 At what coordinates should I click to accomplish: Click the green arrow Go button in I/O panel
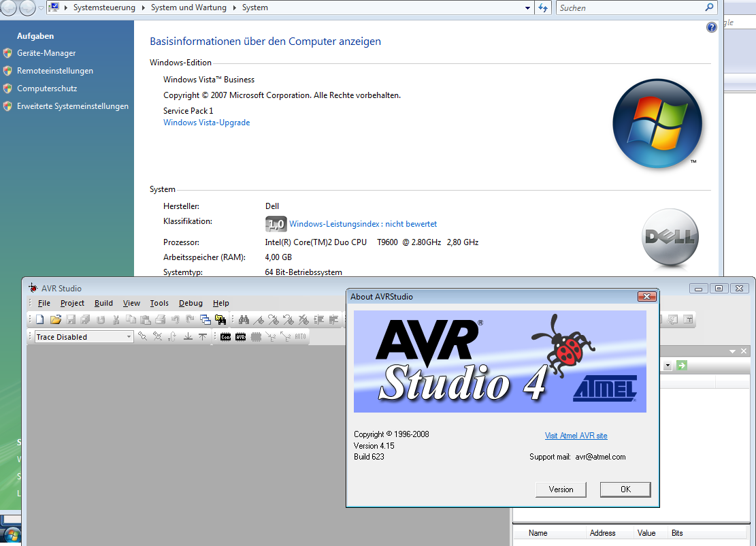(682, 366)
